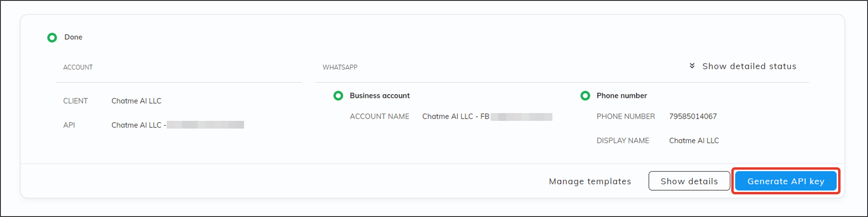The width and height of the screenshot is (868, 217).
Task: Click the Phone number heading
Action: tap(622, 96)
